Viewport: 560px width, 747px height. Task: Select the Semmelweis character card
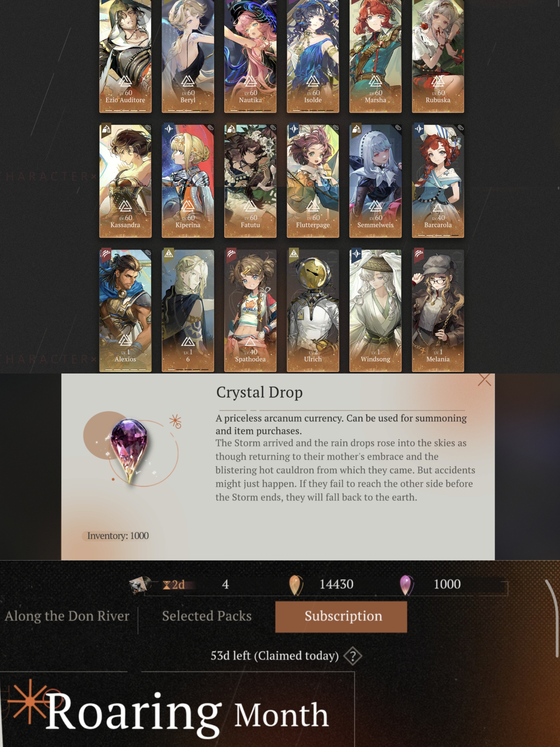pyautogui.click(x=375, y=181)
